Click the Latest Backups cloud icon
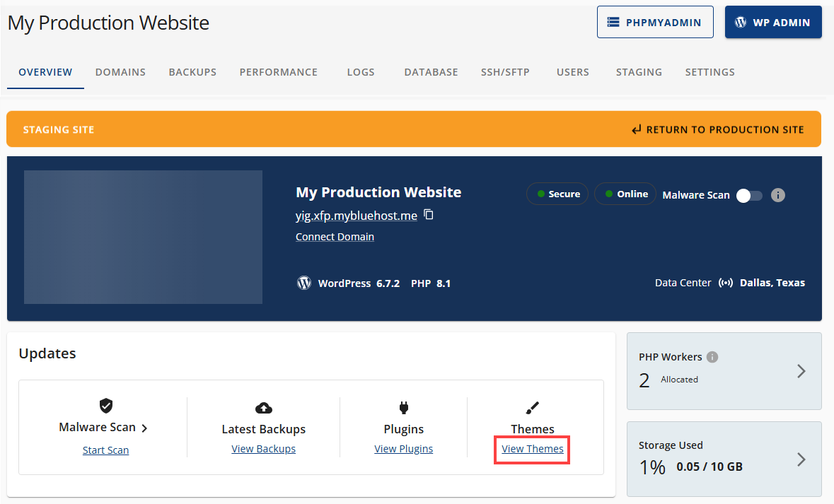 263,407
